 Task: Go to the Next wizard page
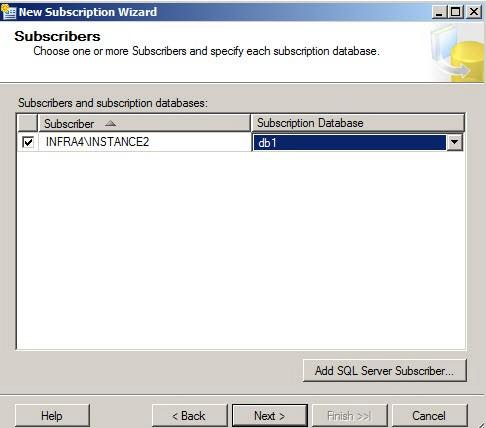click(x=269, y=416)
